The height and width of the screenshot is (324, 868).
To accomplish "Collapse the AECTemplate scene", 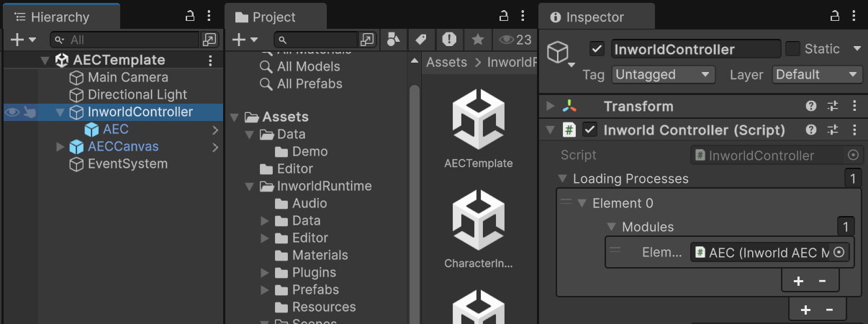I will coord(45,60).
